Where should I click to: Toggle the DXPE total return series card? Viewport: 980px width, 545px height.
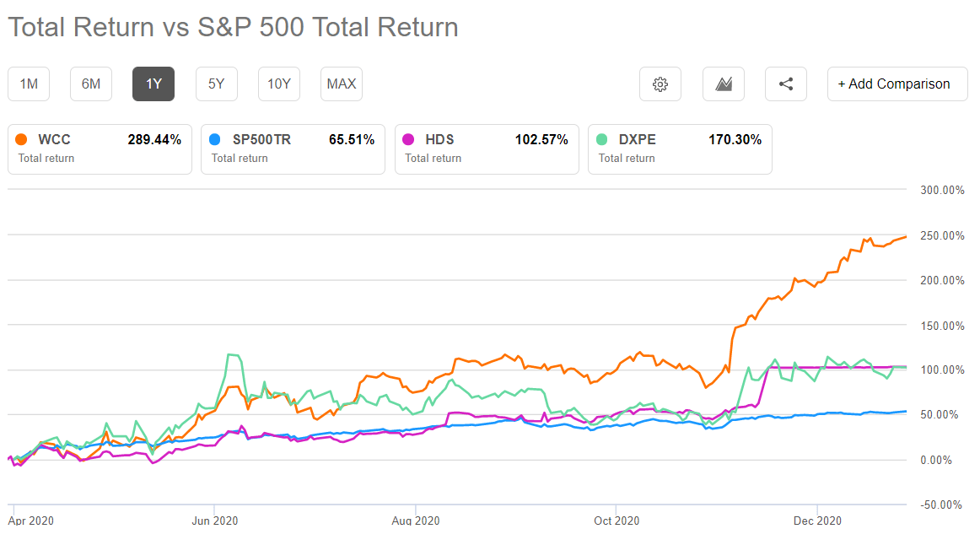[680, 149]
